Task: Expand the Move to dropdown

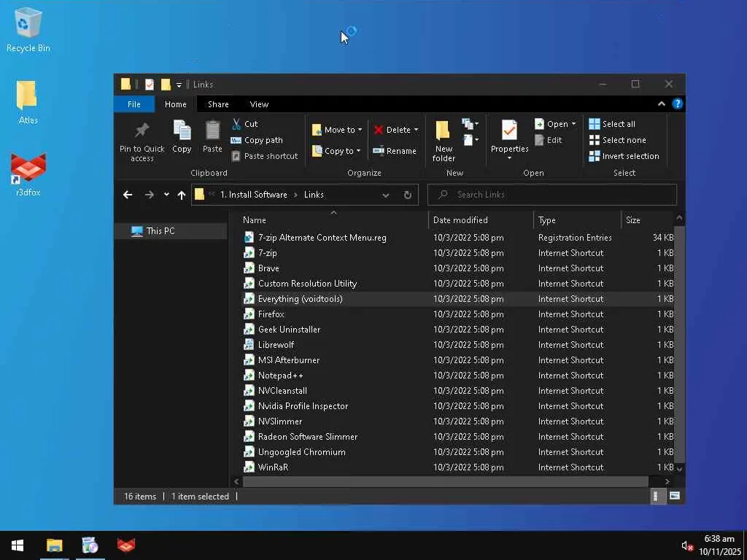Action: tap(360, 130)
